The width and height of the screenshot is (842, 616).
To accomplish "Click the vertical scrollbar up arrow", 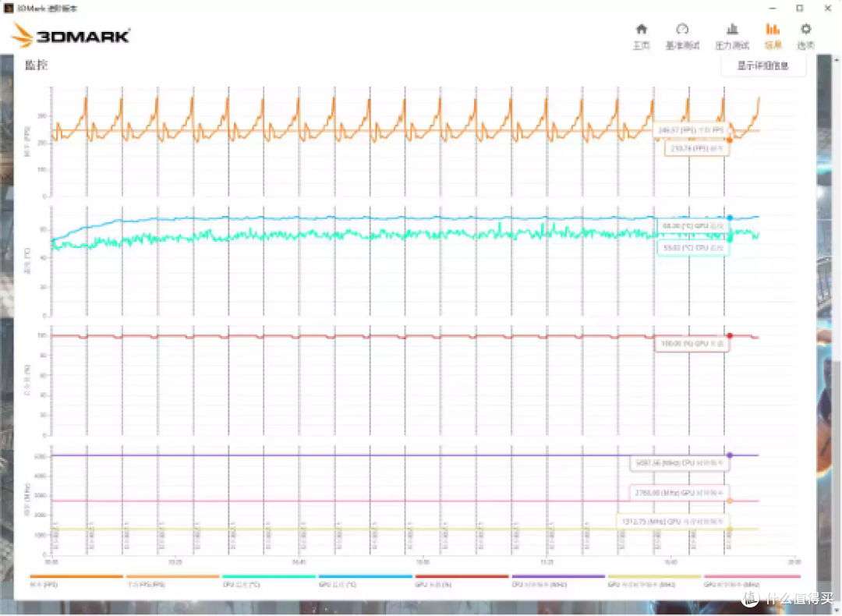I will (x=837, y=59).
